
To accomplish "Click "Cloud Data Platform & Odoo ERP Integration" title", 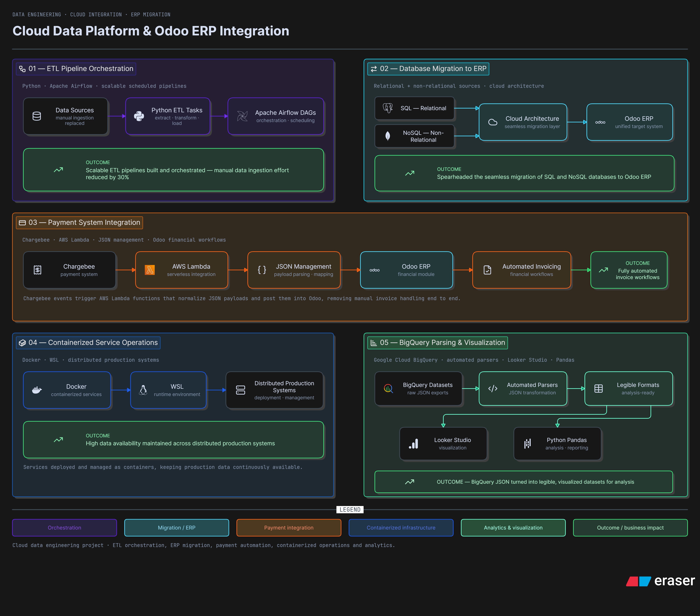I will click(x=151, y=31).
